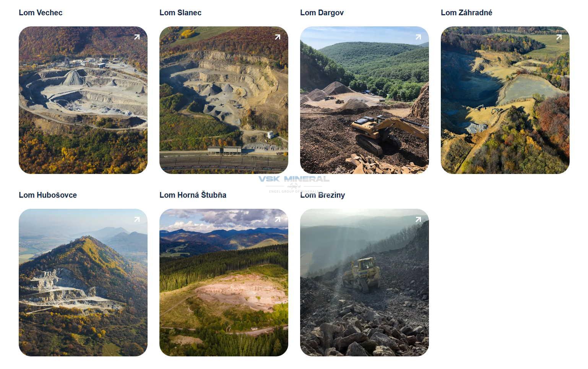This screenshot has width=588, height=369.
Task: Click the Lom Dargov title link
Action: pos(322,13)
